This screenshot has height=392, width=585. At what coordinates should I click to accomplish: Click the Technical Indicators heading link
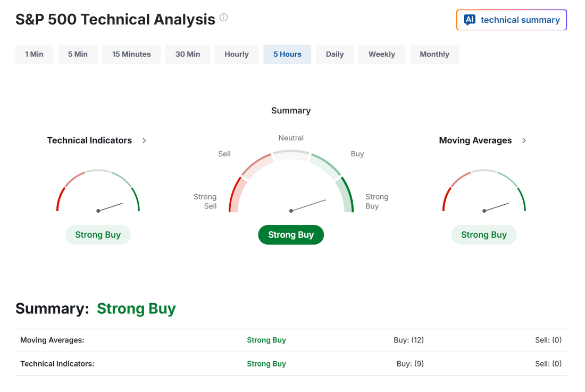pyautogui.click(x=89, y=140)
